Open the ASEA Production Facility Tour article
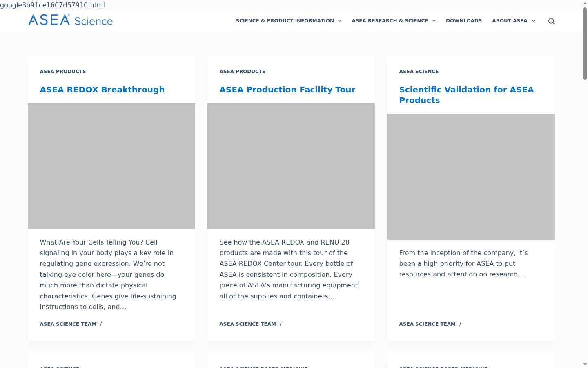This screenshot has width=588, height=368. click(x=287, y=90)
